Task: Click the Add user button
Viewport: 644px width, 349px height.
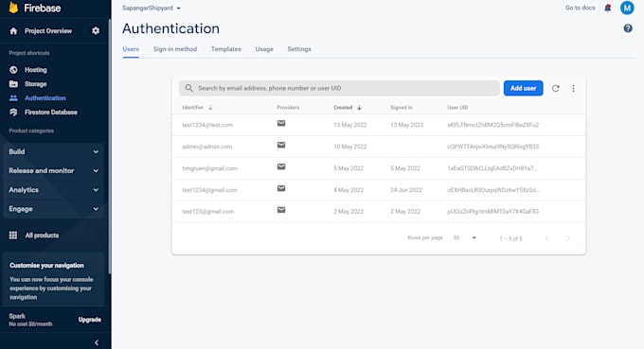Action: (523, 88)
